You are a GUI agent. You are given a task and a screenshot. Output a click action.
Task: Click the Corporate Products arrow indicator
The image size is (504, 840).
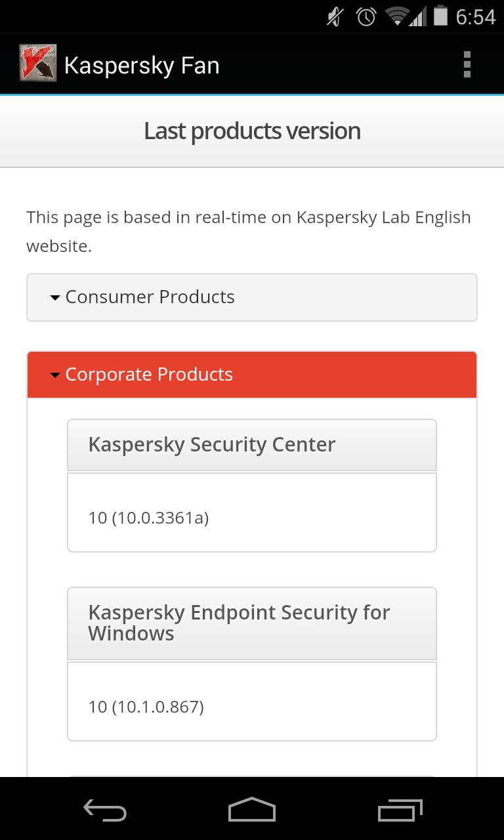click(55, 375)
